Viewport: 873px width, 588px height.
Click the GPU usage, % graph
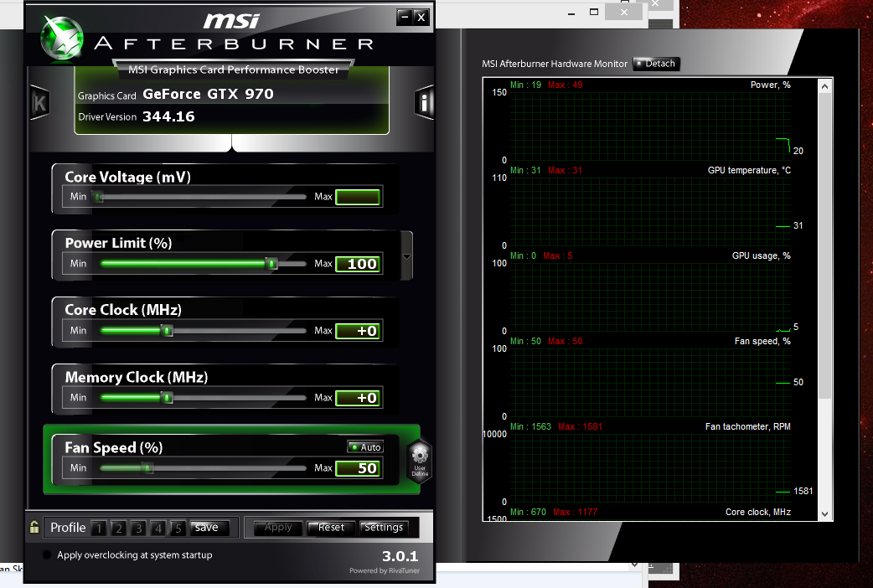[x=650, y=297]
